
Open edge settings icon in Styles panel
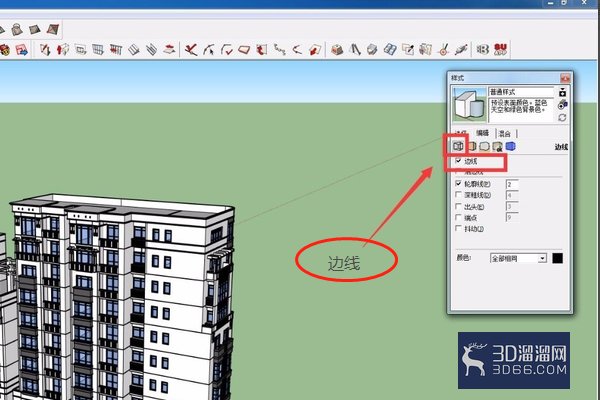(458, 146)
